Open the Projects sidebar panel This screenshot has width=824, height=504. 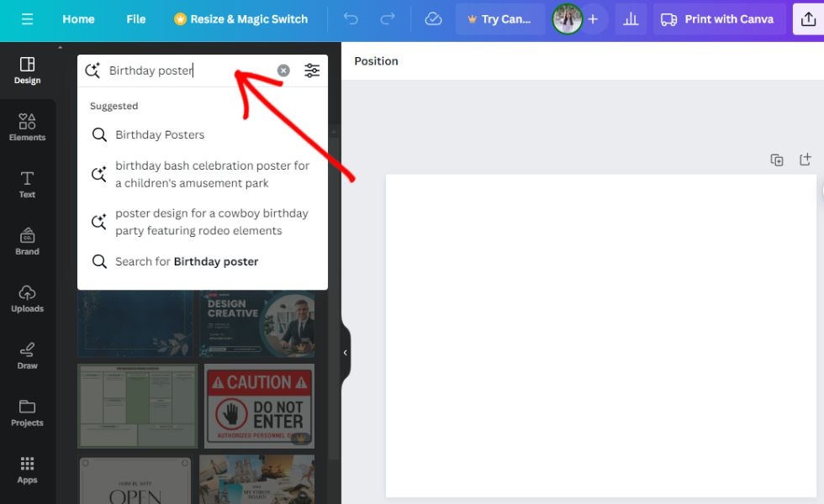coord(27,413)
